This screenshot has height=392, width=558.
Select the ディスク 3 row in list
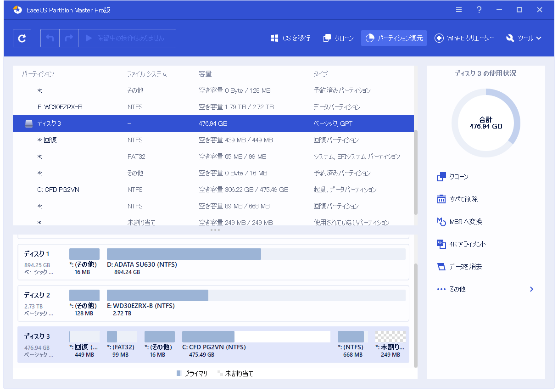(x=213, y=123)
